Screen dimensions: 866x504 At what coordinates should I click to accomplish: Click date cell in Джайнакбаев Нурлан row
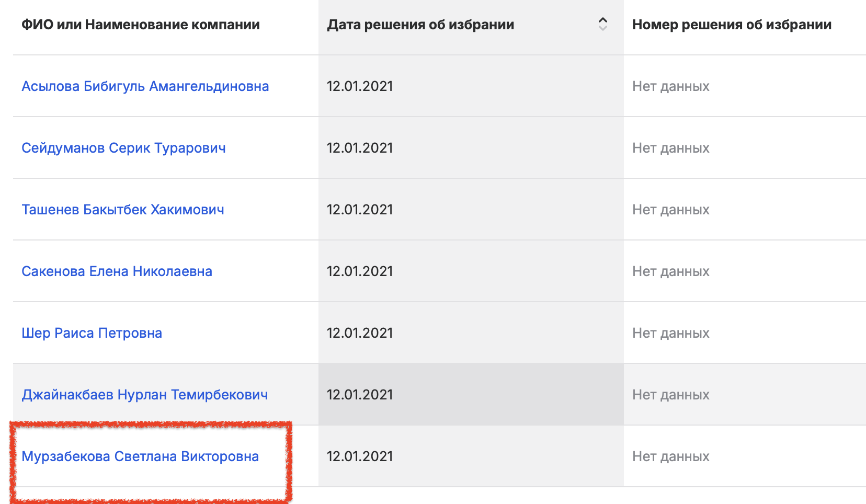[360, 395]
